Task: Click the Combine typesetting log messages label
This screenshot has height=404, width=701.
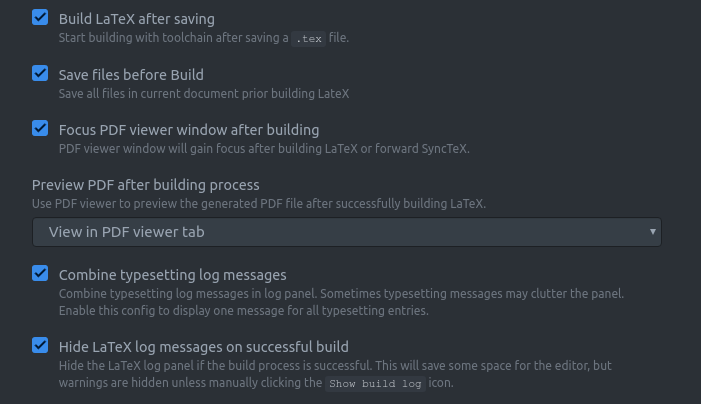Action: pos(173,275)
